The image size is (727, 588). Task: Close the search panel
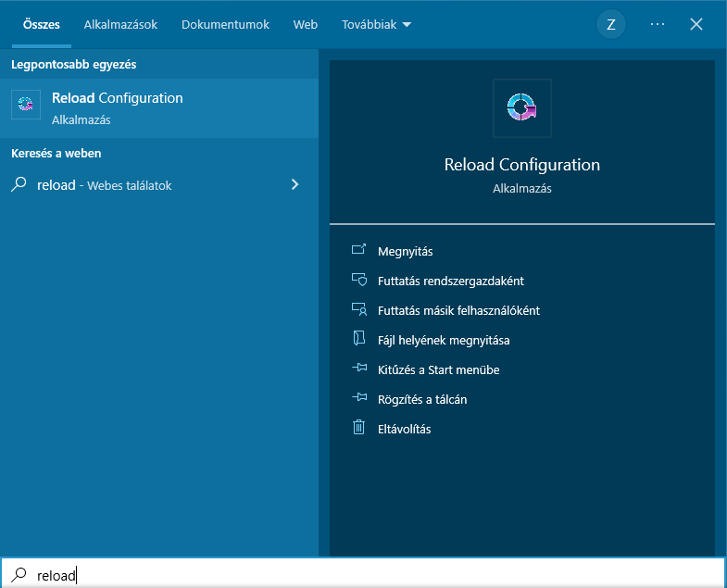696,24
